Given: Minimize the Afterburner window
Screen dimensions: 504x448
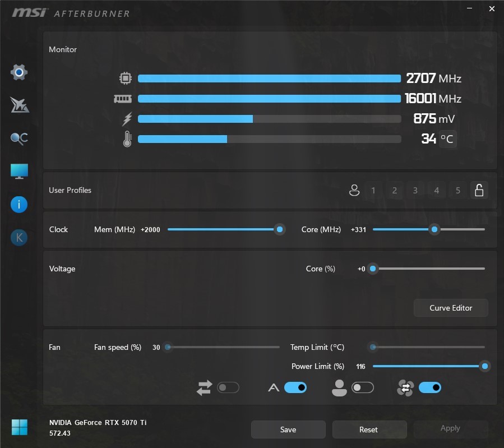Looking at the screenshot, I should (x=470, y=8).
